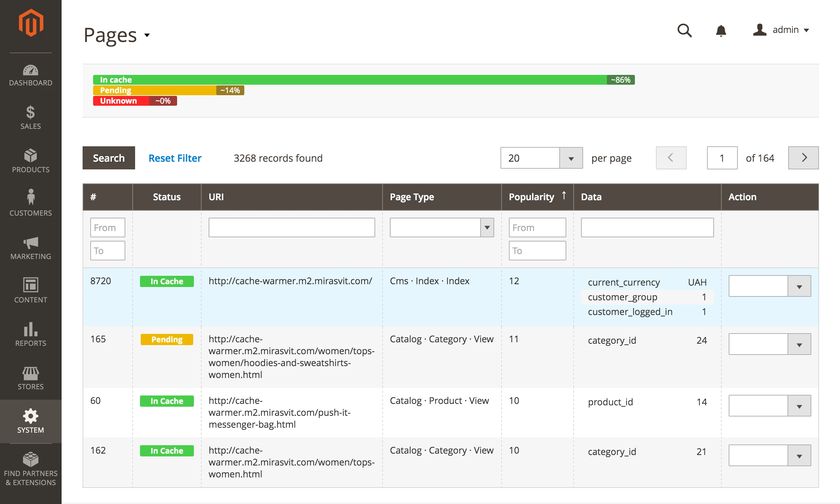Open the Marketing sidebar menu
840x504 pixels.
[30, 248]
